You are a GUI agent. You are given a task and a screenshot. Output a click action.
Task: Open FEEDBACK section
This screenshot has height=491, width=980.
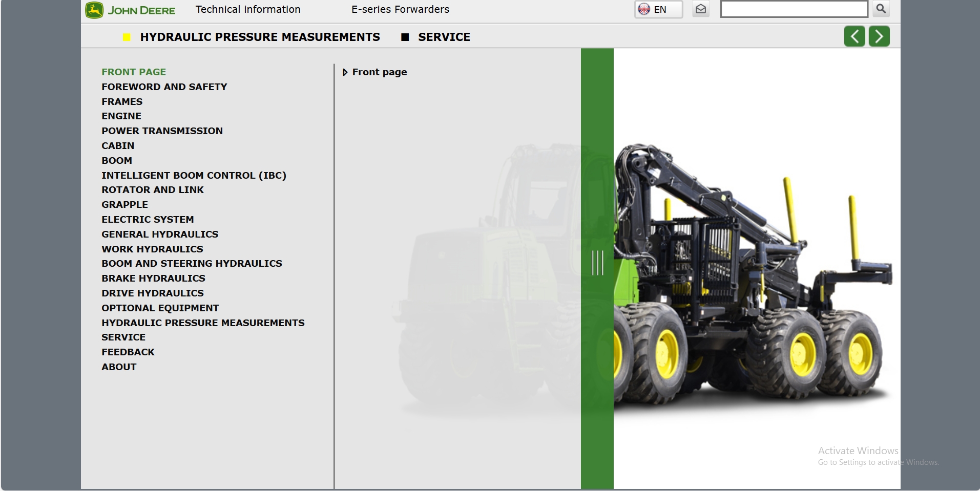tap(128, 352)
